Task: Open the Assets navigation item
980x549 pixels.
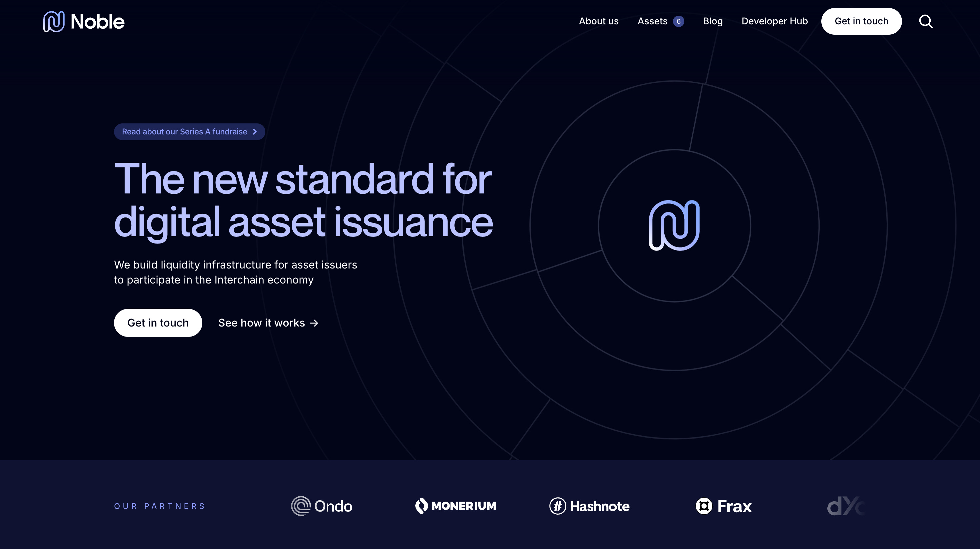Action: [x=652, y=21]
